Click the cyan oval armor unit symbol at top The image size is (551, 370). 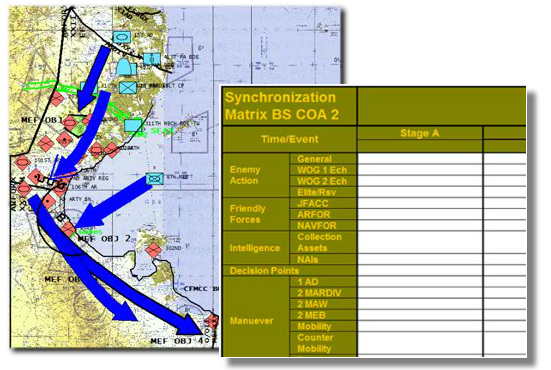tap(122, 37)
